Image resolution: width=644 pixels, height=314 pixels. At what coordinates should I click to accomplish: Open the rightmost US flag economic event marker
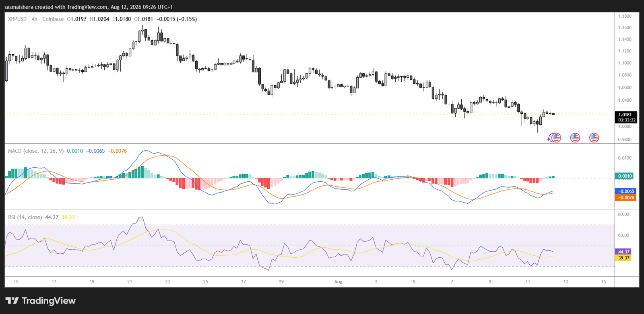click(x=594, y=138)
